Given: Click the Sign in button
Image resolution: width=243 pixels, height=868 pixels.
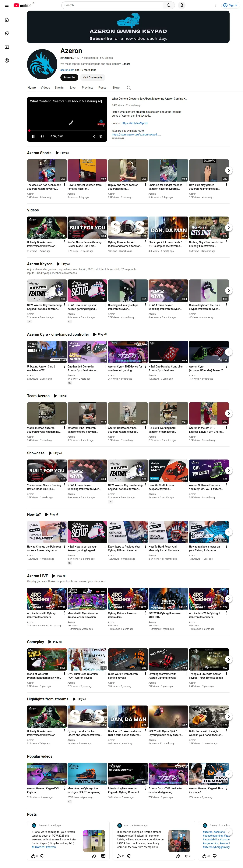Looking at the screenshot, I should click(230, 5).
